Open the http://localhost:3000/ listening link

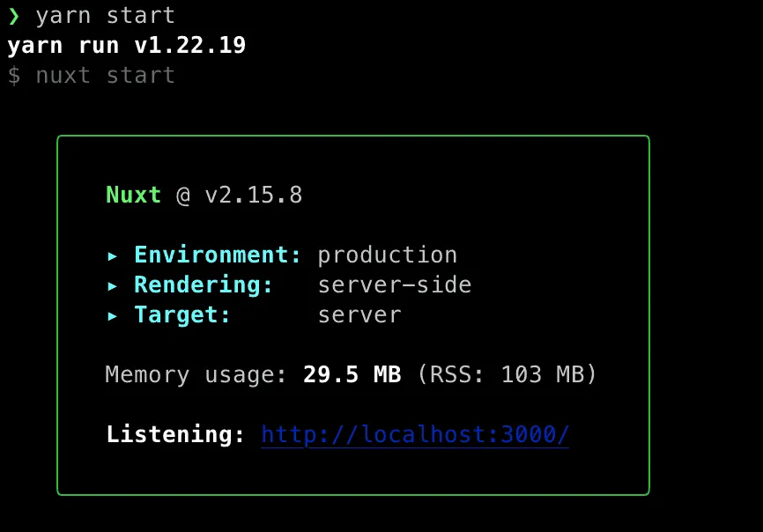(x=415, y=434)
